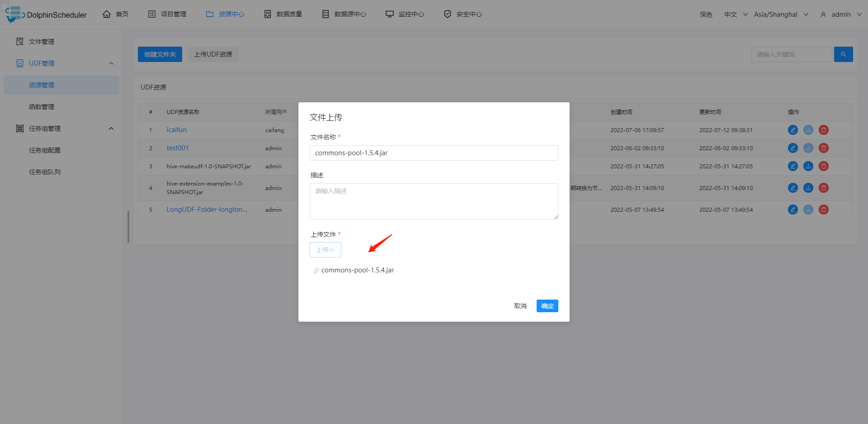Click the admin user profile icon
The height and width of the screenshot is (424, 868).
(822, 14)
